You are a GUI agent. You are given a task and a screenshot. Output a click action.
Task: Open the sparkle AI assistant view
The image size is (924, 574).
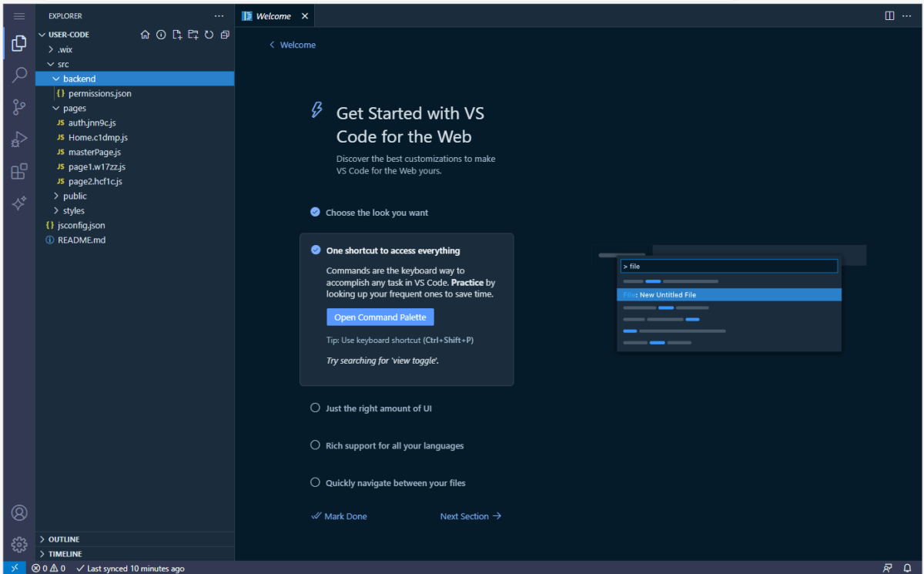point(19,203)
